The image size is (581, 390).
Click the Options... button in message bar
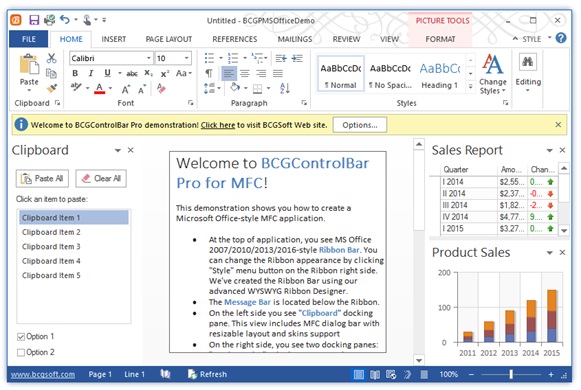pos(360,125)
